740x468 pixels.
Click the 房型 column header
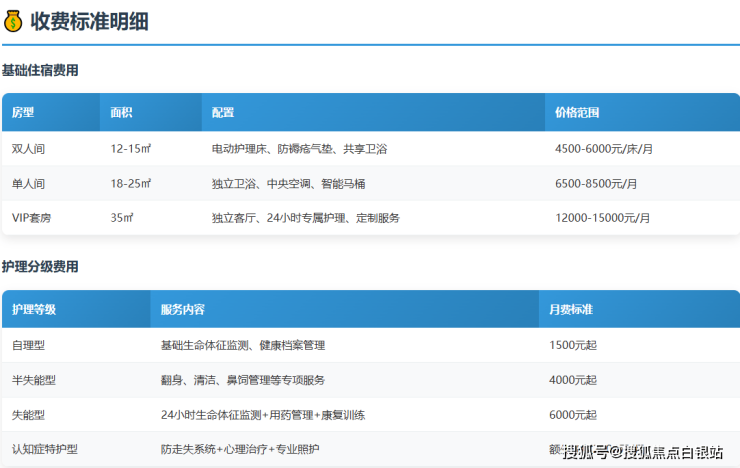23,113
